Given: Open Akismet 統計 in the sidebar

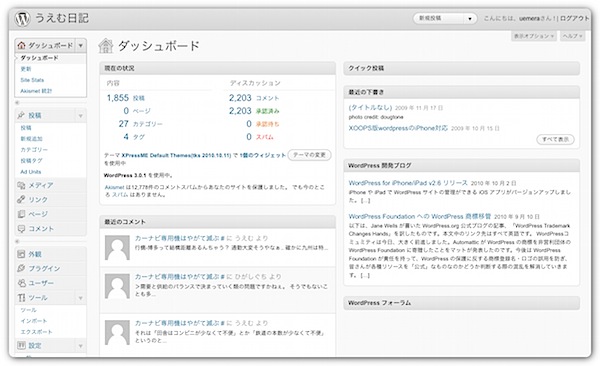Looking at the screenshot, I should tap(36, 91).
